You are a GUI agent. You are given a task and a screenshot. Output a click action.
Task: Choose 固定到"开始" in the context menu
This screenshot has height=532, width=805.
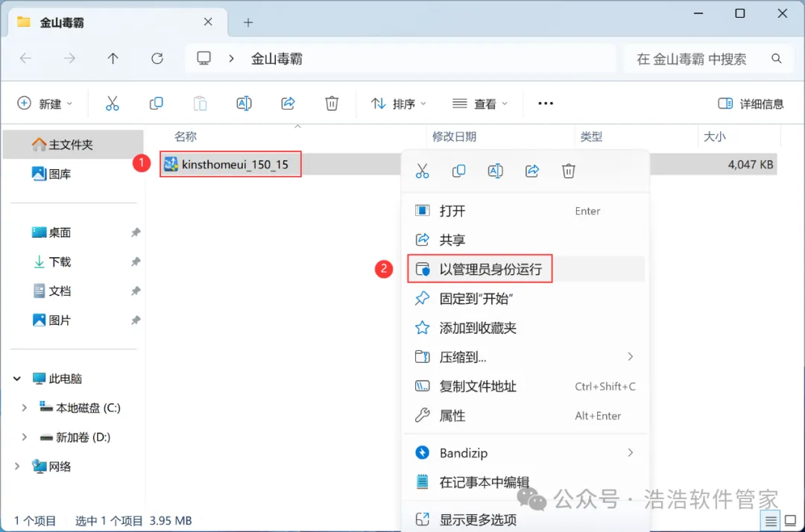[525, 299]
